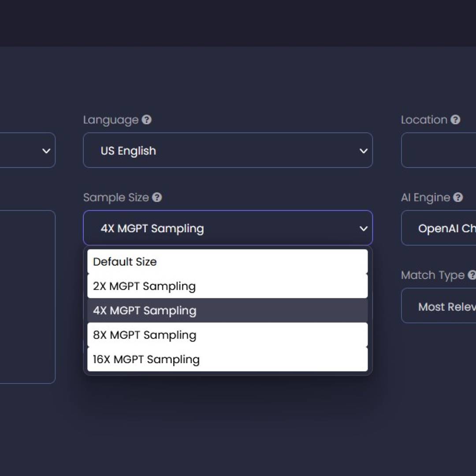Click the Match Type help icon
Screen dimensions: 476x476
click(472, 275)
